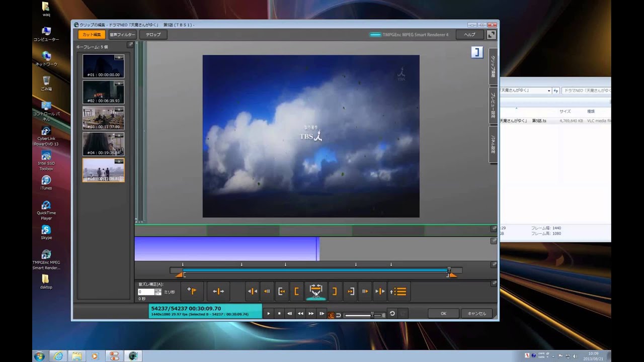Switch to the テロップ tab
The image size is (644, 362).
[153, 35]
